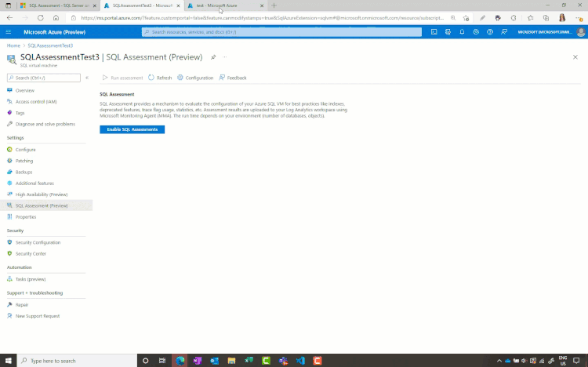Open Tags in the side menu

click(20, 113)
